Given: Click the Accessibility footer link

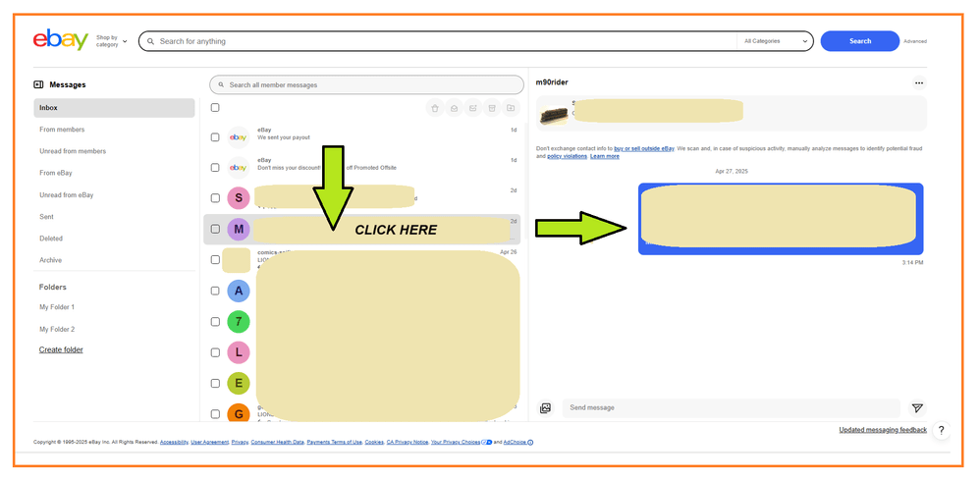Looking at the screenshot, I should tap(174, 443).
